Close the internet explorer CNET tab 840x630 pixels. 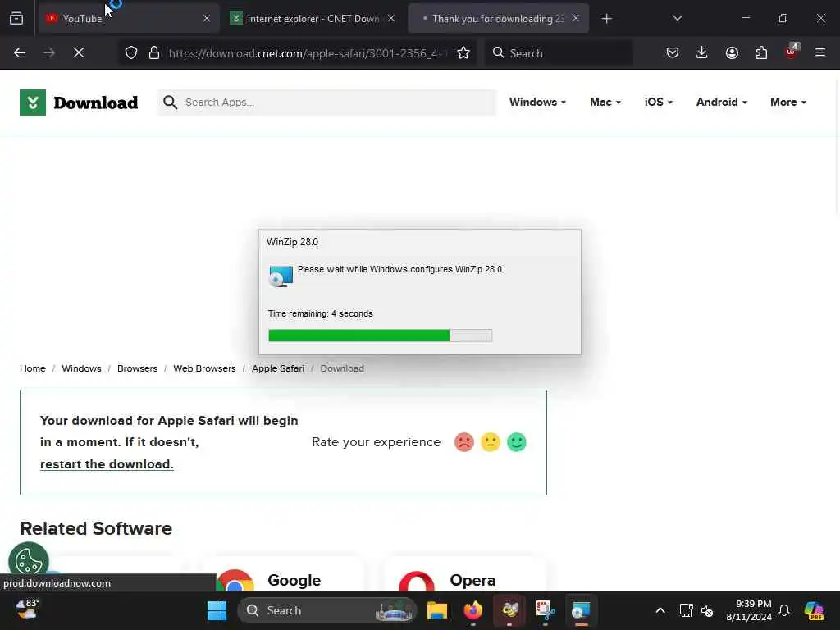point(391,19)
